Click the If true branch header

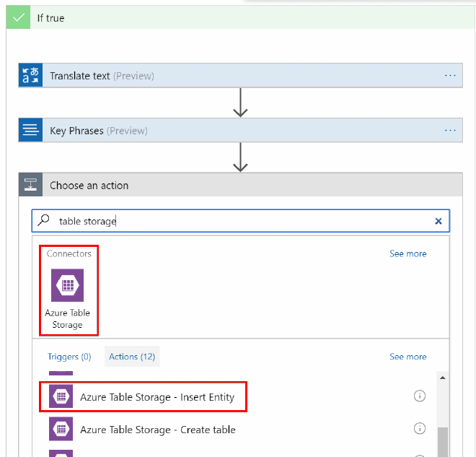pyautogui.click(x=240, y=17)
